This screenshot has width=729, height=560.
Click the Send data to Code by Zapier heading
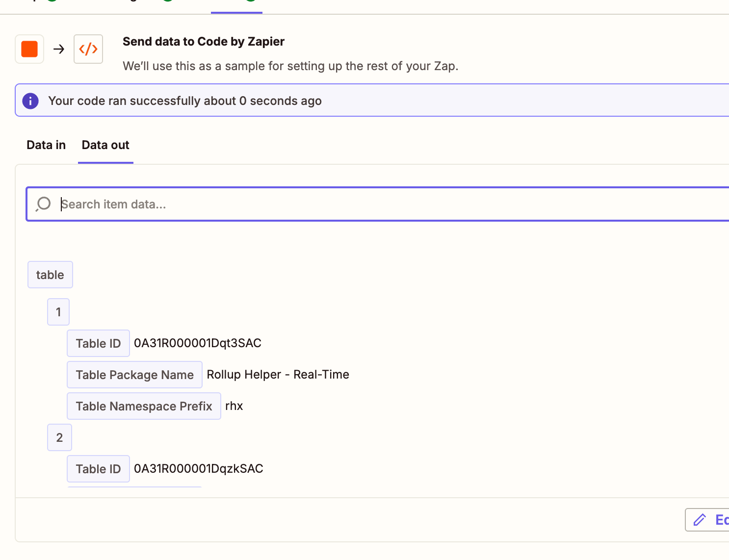coord(204,42)
